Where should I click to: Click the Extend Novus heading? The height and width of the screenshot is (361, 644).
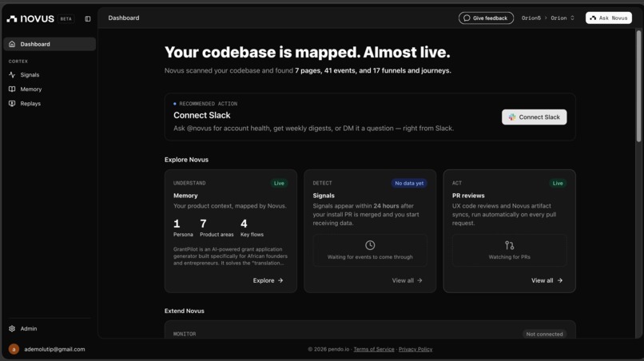pos(185,311)
